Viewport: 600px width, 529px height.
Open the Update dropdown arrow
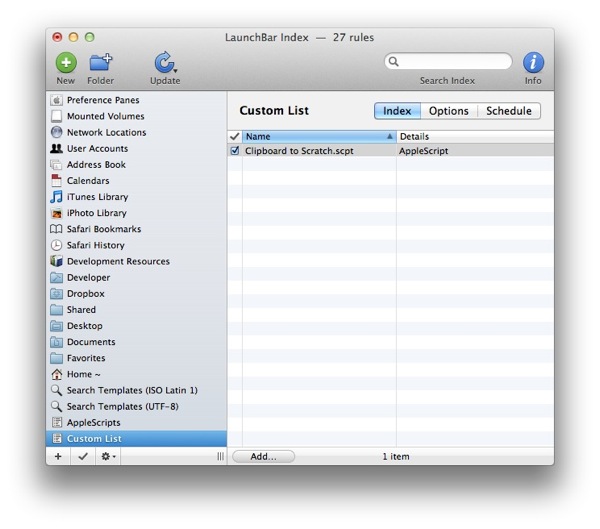[x=175, y=70]
